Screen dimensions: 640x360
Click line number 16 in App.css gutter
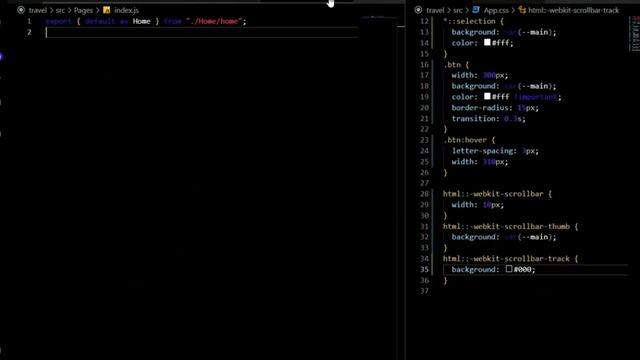point(424,64)
